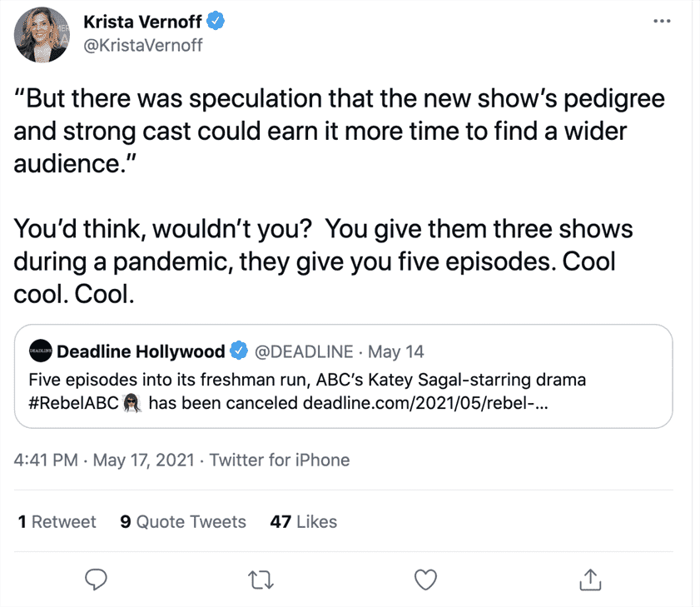Image resolution: width=700 pixels, height=607 pixels.
Task: Click the reply speech bubble icon
Action: [97, 577]
